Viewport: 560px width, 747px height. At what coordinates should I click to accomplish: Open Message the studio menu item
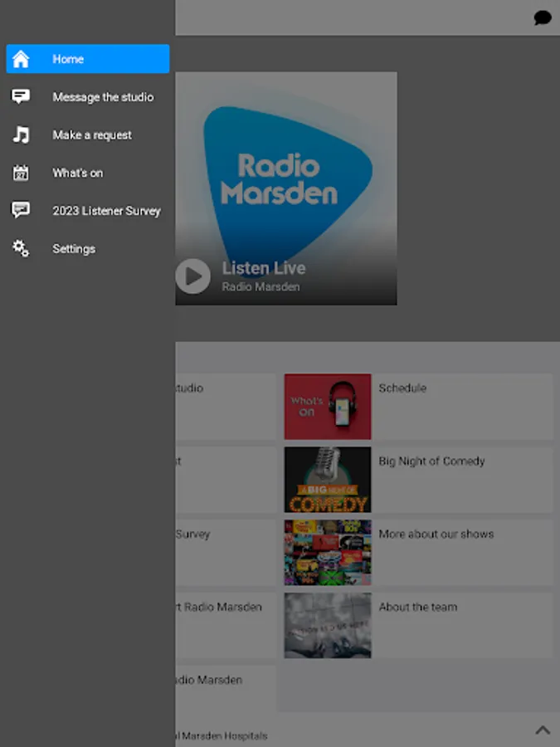coord(88,97)
